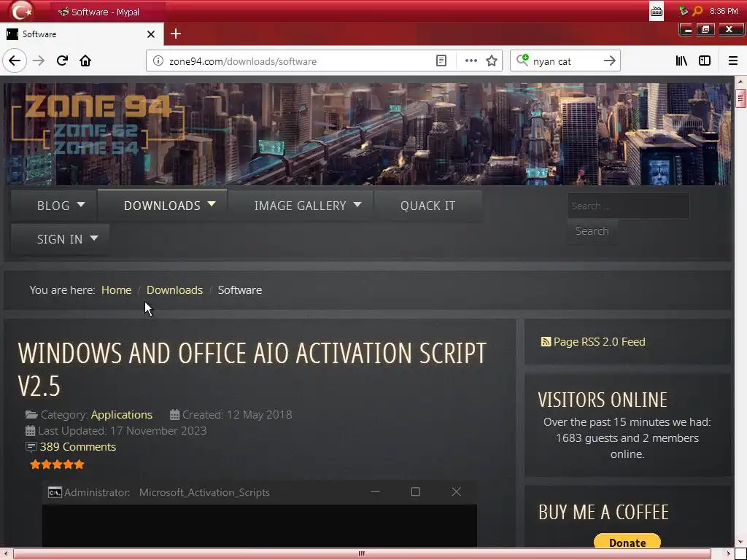This screenshot has height=560, width=747.
Task: Click the search engine magnifier icon
Action: point(522,60)
